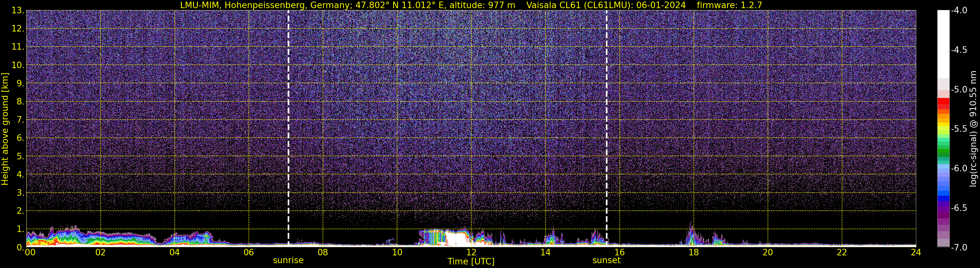This screenshot has height=268, width=980.
Task: Click the time axis tick '02'
Action: pyautogui.click(x=100, y=252)
